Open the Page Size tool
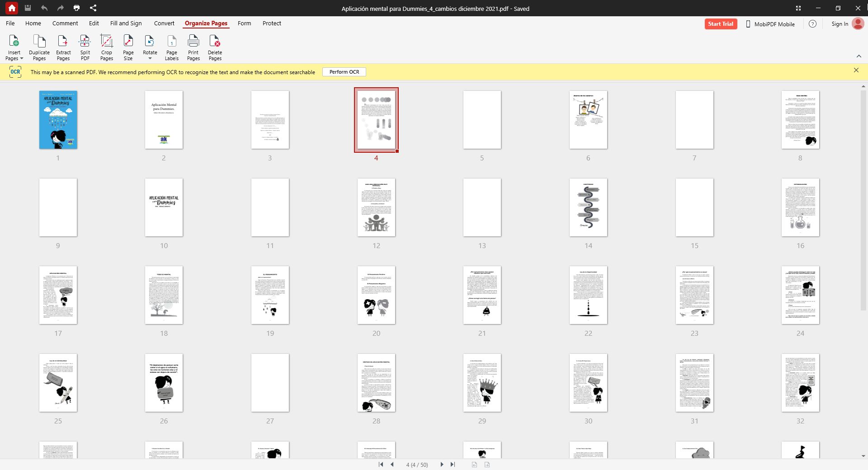The width and height of the screenshot is (868, 470). tap(128, 47)
